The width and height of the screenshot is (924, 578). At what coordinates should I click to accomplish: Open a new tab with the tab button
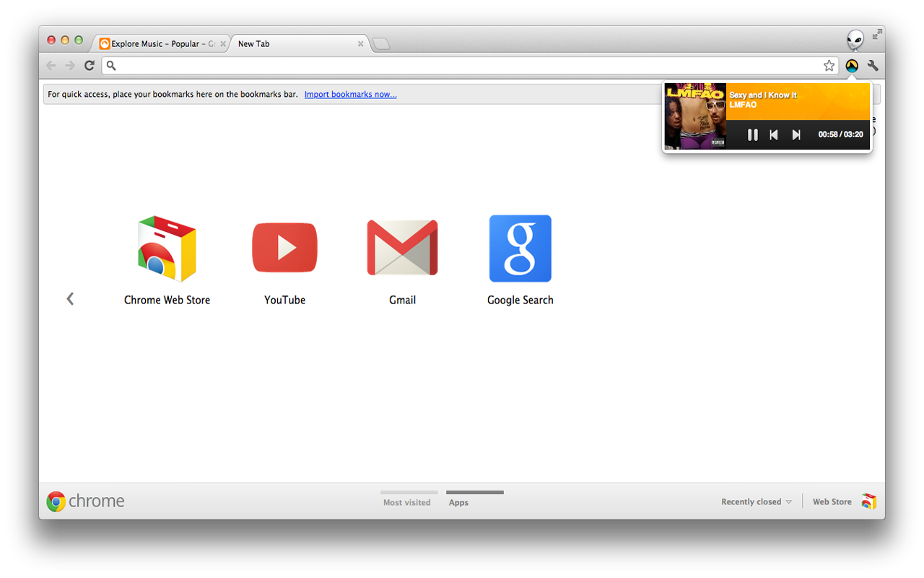pos(381,44)
